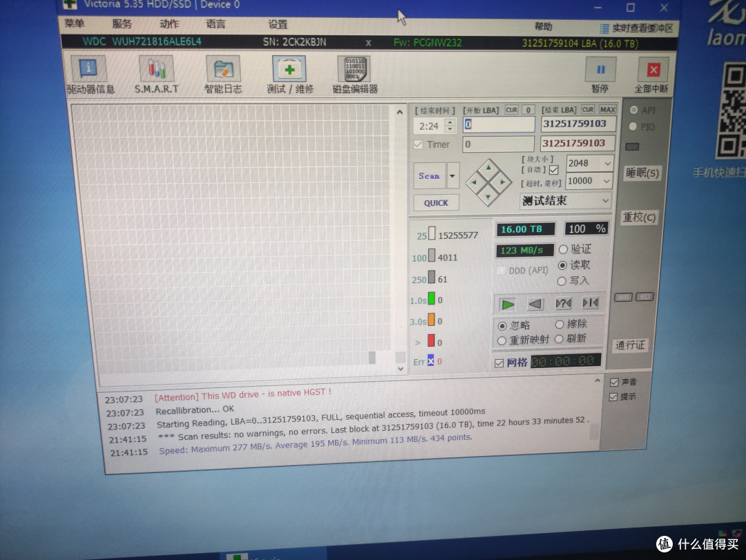Image resolution: width=746 pixels, height=560 pixels.
Task: Switch to 测试 / 维修 test and repair
Action: click(x=289, y=70)
